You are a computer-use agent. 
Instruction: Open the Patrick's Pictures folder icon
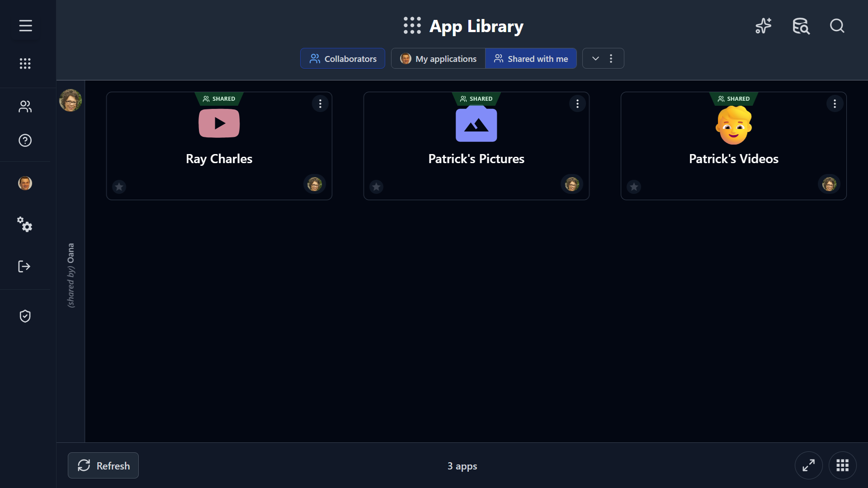[x=476, y=124]
